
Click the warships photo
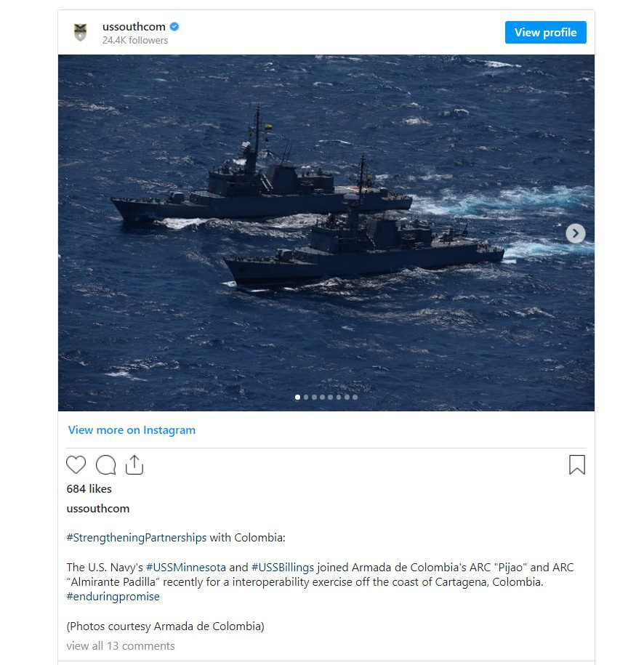tap(326, 233)
